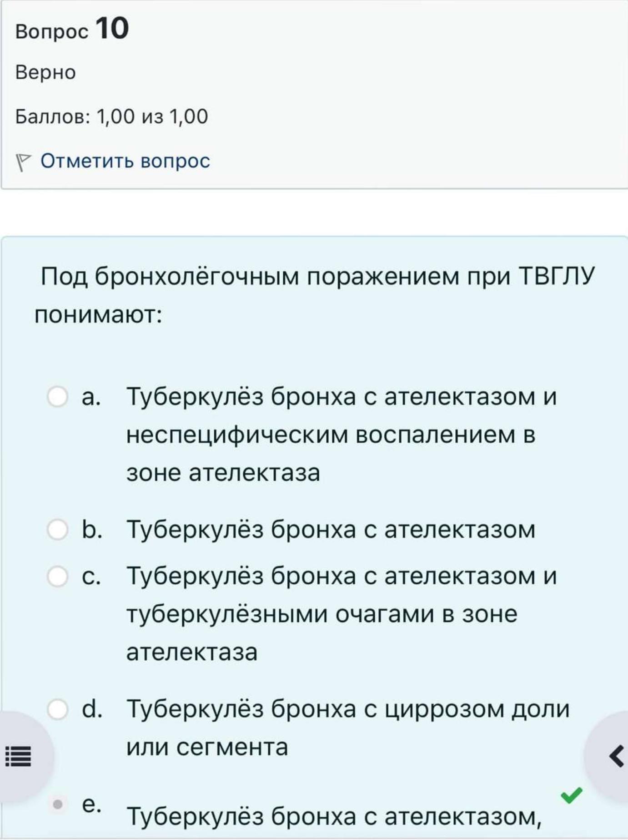This screenshot has height=840, width=628.
Task: Open the quiz navigation list icon
Action: click(x=18, y=757)
